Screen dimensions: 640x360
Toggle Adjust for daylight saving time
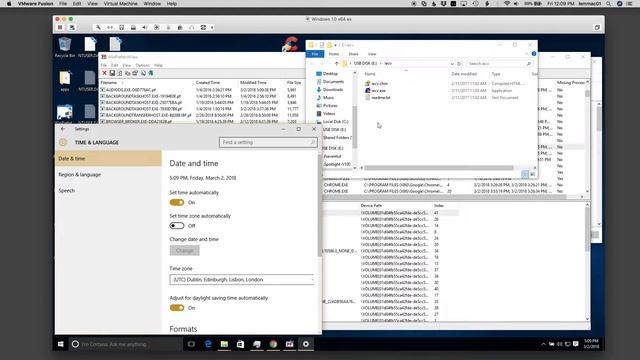(x=177, y=308)
